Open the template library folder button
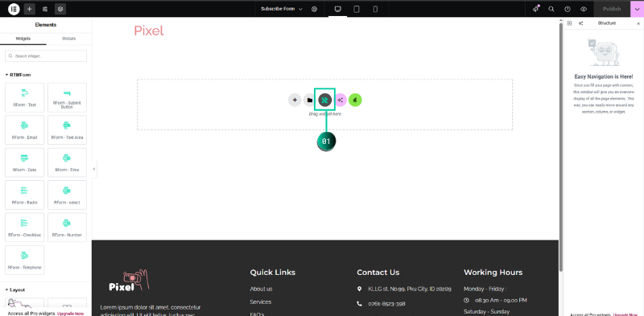This screenshot has height=316, width=644. coord(310,100)
